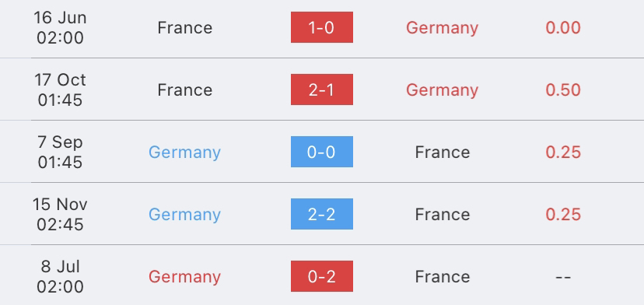
Task: Click the 0.50 handicap value
Action: pyautogui.click(x=563, y=89)
